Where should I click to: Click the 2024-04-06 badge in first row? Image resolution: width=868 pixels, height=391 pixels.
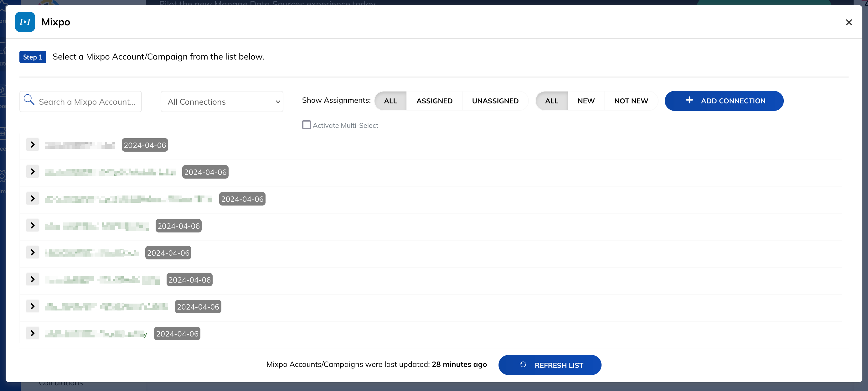tap(145, 145)
